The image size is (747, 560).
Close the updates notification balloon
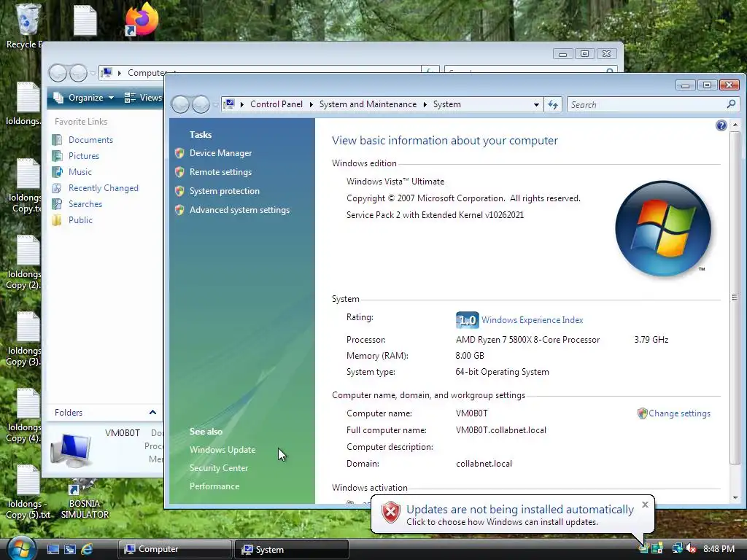tap(645, 505)
